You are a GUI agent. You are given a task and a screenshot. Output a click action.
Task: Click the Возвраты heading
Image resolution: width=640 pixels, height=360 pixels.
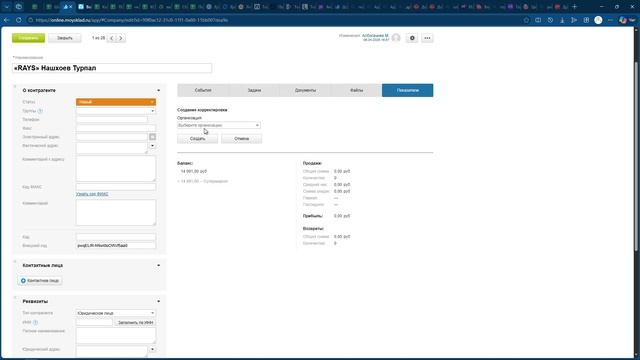313,229
